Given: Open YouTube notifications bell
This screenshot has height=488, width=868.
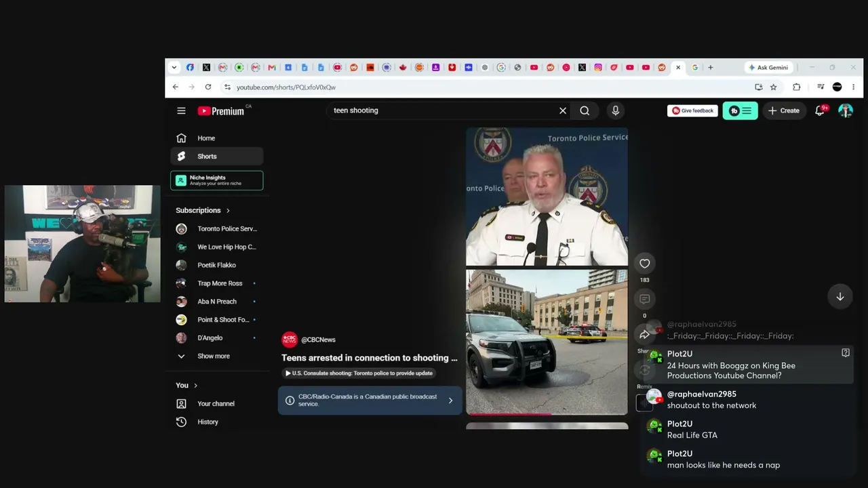Looking at the screenshot, I should click(x=820, y=110).
